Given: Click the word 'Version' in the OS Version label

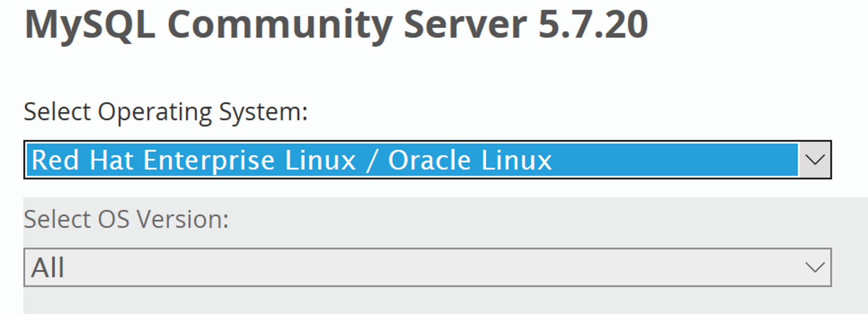Looking at the screenshot, I should [182, 219].
